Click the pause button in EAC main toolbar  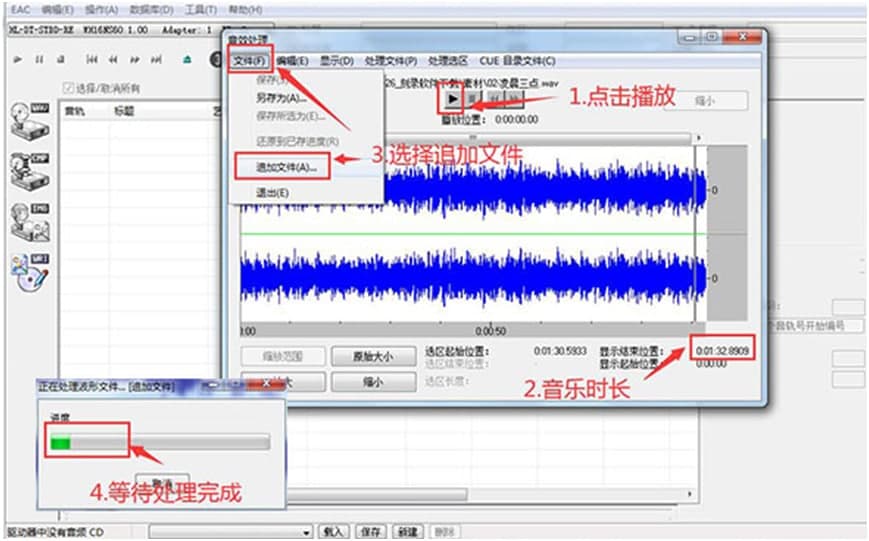(39, 59)
